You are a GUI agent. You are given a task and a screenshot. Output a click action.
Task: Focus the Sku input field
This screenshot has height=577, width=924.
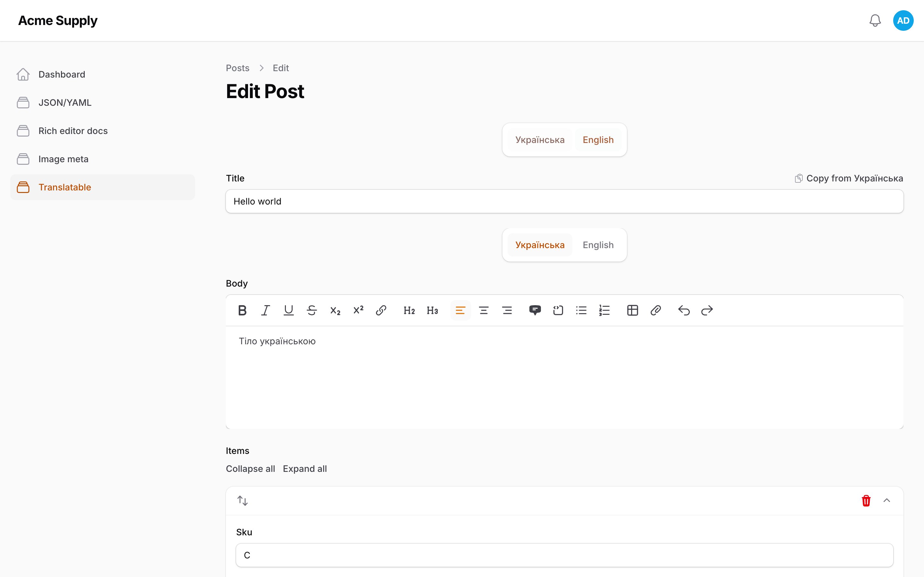coord(564,555)
